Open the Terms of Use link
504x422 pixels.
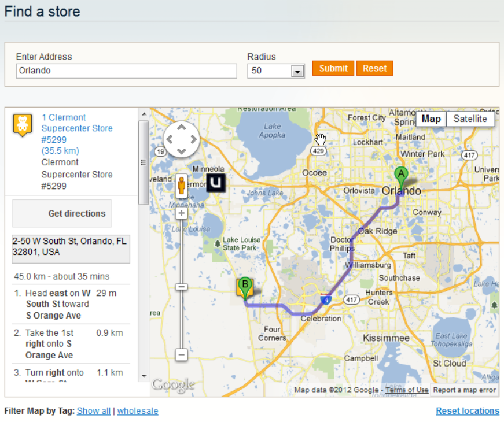pos(407,390)
